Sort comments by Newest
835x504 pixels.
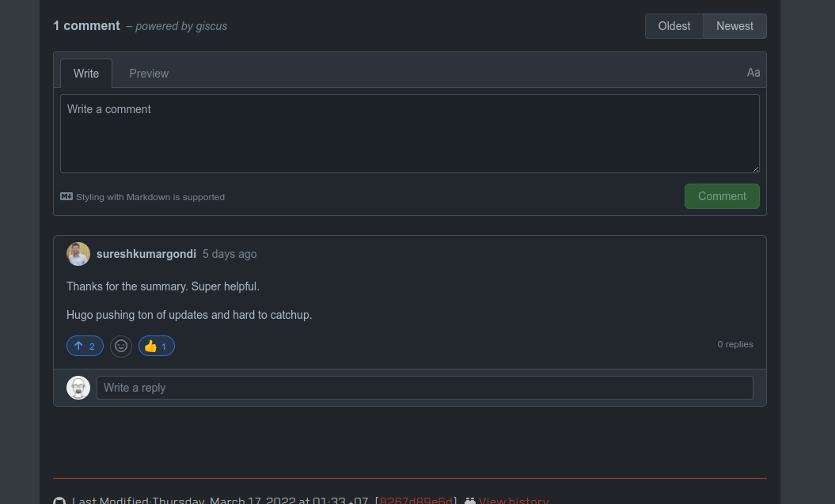pos(734,25)
